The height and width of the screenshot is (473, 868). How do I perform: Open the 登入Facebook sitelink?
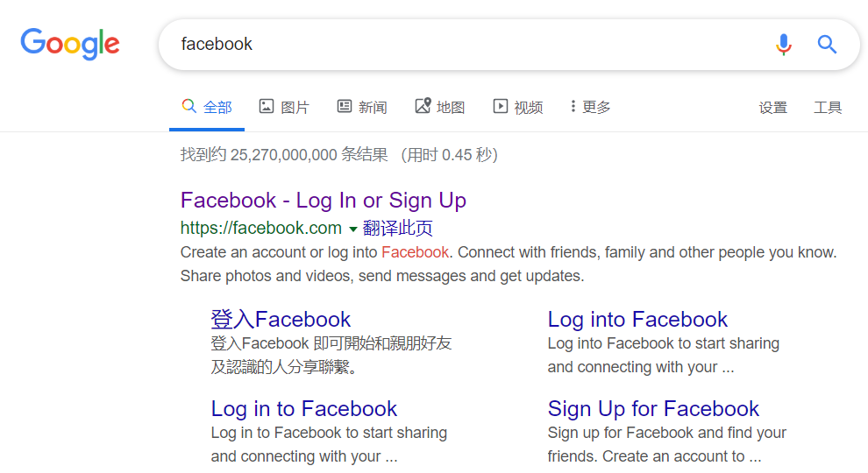coord(281,319)
